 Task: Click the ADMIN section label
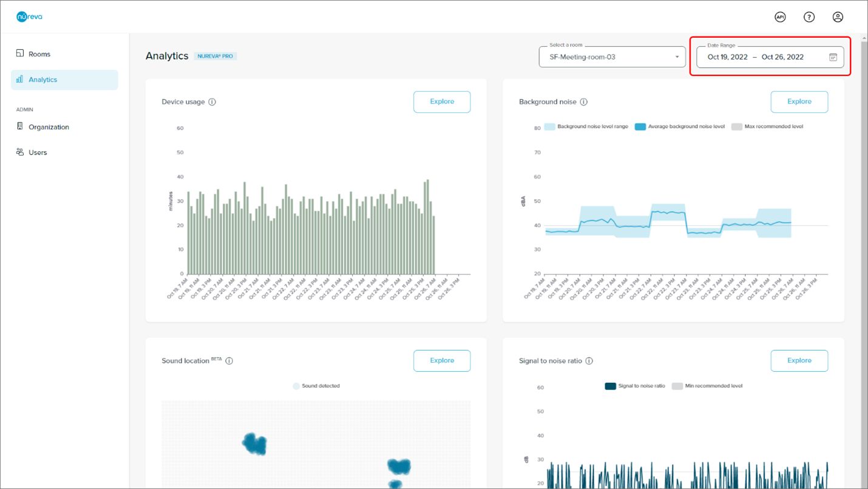click(25, 110)
